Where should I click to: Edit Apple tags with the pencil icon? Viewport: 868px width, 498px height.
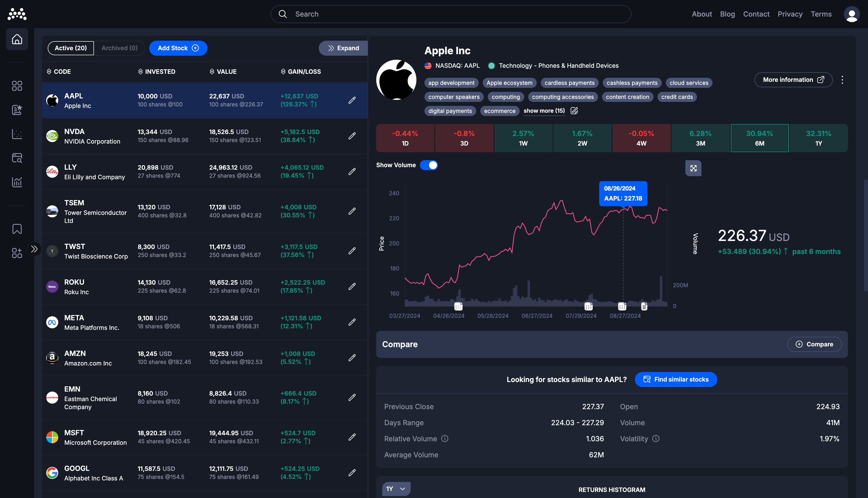coord(574,110)
